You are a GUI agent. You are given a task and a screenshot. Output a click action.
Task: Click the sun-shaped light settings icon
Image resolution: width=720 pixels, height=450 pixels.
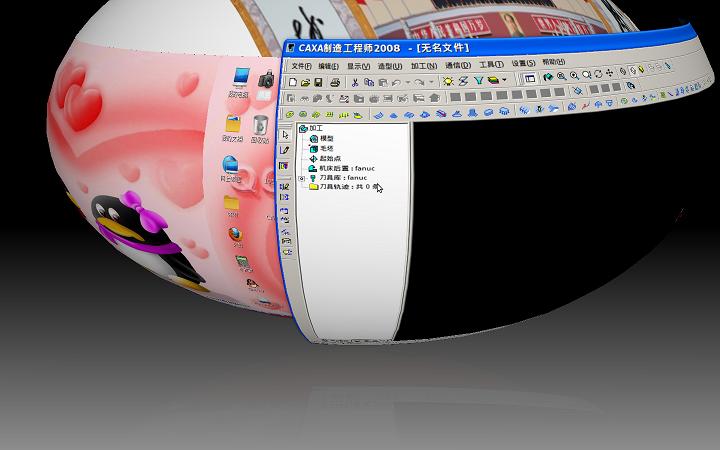(448, 81)
